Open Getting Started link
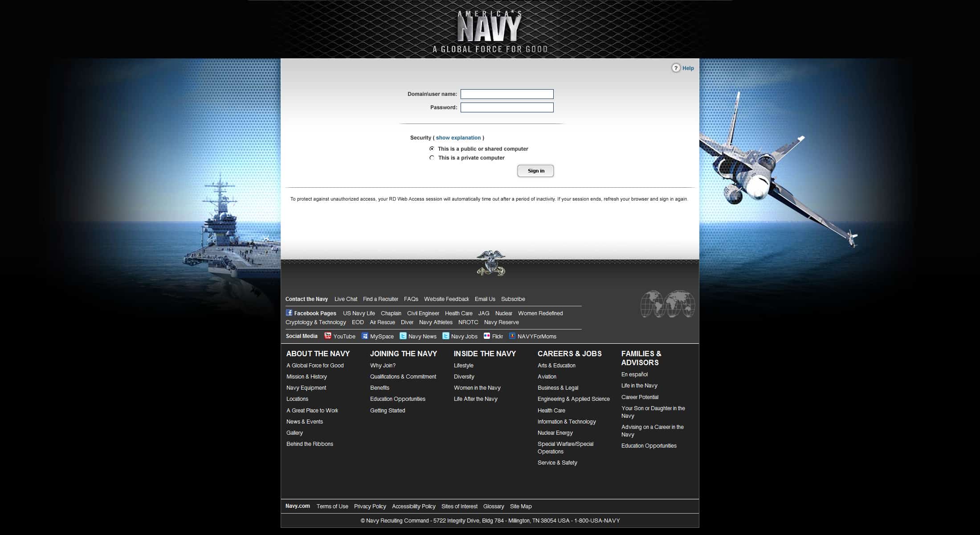 pos(388,411)
